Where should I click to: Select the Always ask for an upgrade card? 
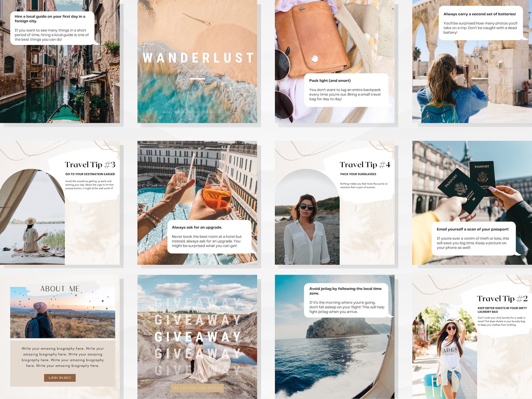tap(197, 203)
